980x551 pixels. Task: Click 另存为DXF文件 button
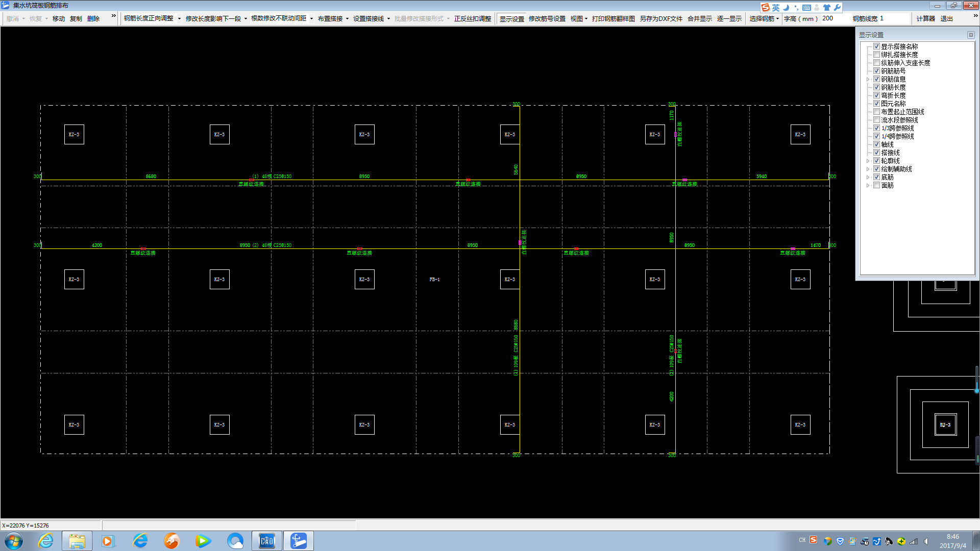click(x=661, y=18)
